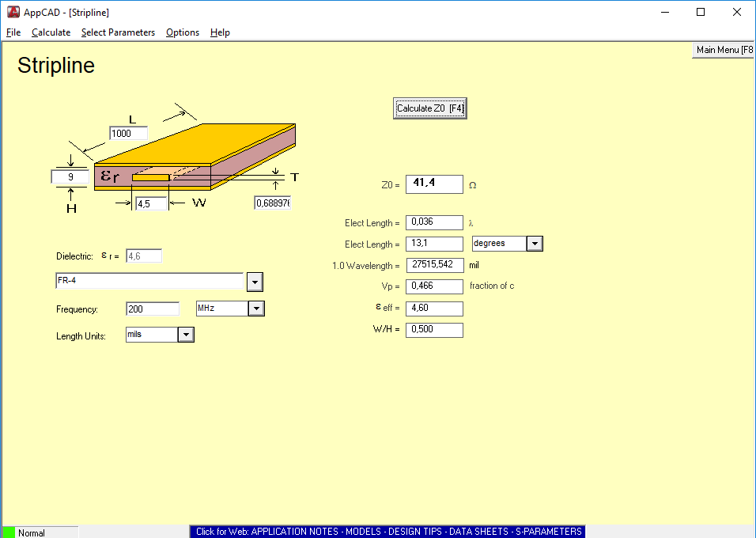Go to Main Menu [F8] button
The image size is (756, 538).
coord(724,50)
